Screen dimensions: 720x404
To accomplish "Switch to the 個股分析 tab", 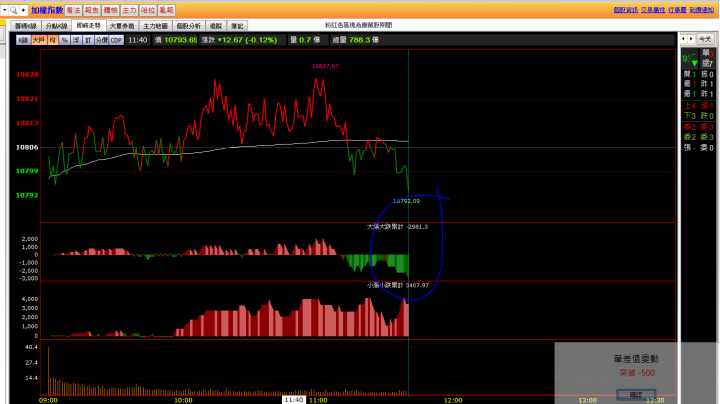I will click(189, 26).
